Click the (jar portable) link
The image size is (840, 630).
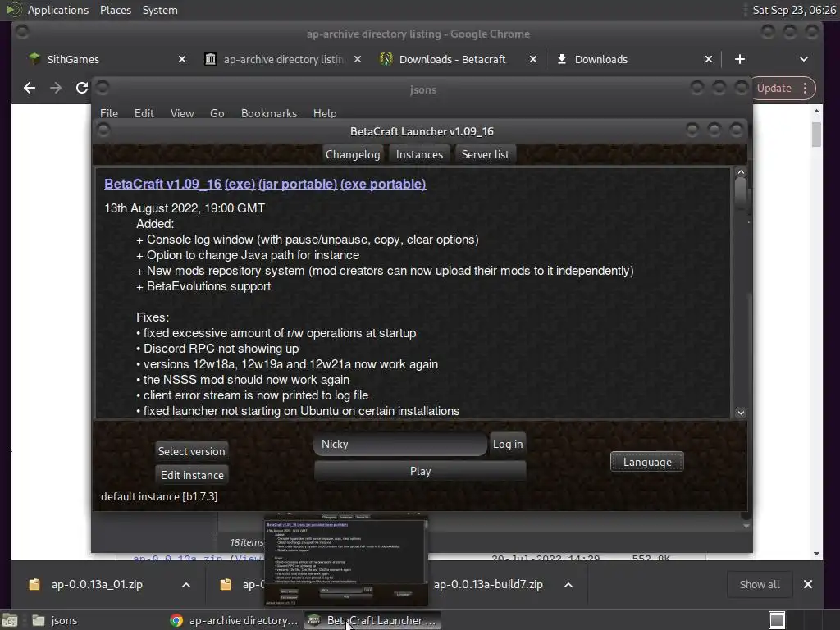coord(298,184)
